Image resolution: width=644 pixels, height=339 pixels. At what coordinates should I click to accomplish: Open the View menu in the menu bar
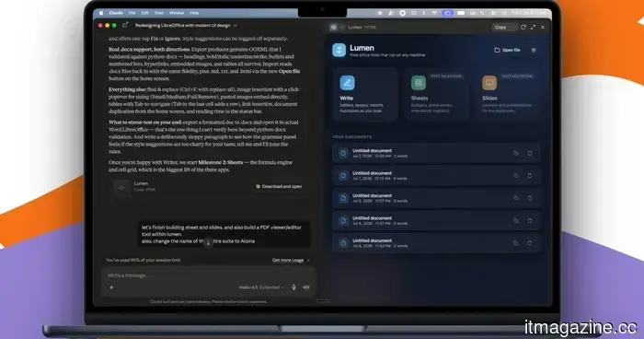[158, 13]
